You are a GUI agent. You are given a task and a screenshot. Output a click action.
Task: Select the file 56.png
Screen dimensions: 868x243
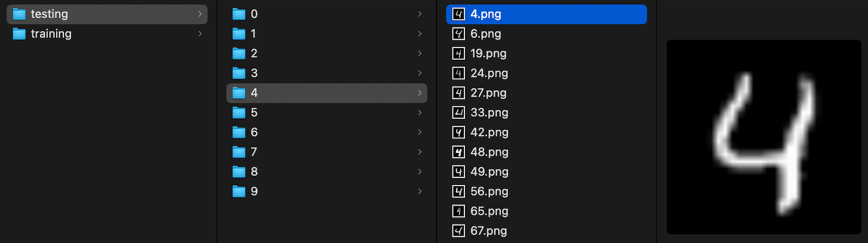[x=546, y=192]
